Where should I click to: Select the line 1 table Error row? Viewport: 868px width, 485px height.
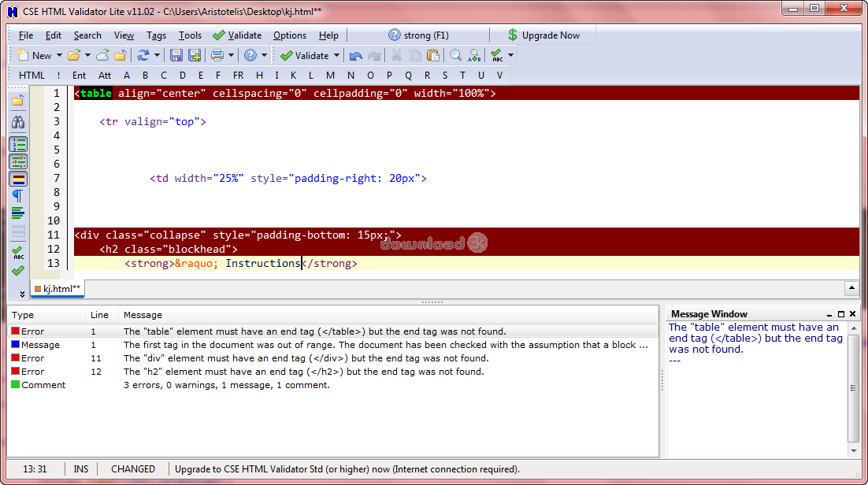[332, 331]
